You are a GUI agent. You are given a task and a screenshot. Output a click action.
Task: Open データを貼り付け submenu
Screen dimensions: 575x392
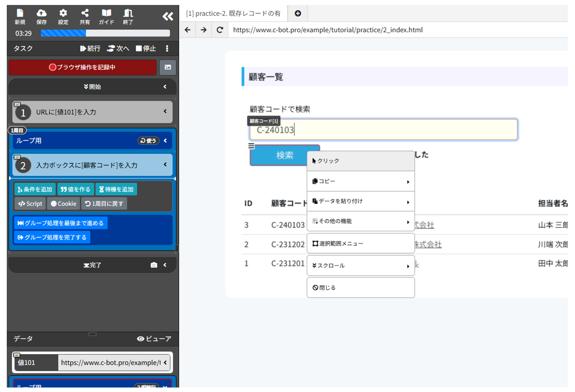point(361,201)
